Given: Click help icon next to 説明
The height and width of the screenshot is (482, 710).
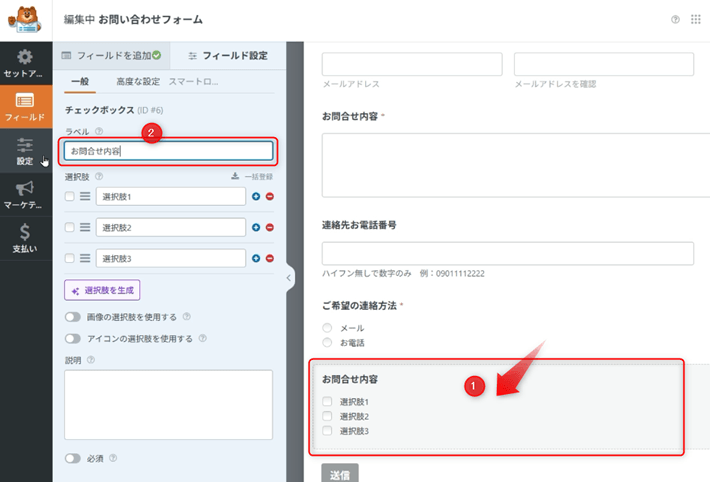Looking at the screenshot, I should click(91, 360).
